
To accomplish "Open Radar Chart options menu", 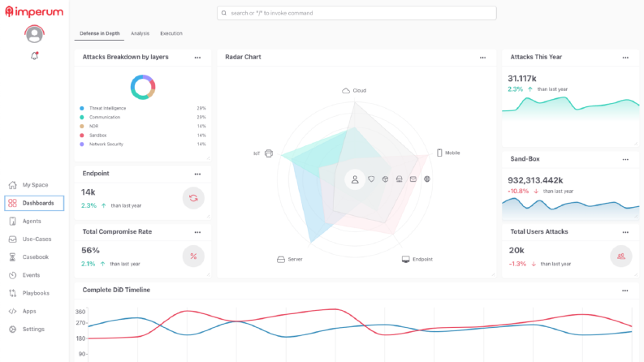I will [482, 58].
